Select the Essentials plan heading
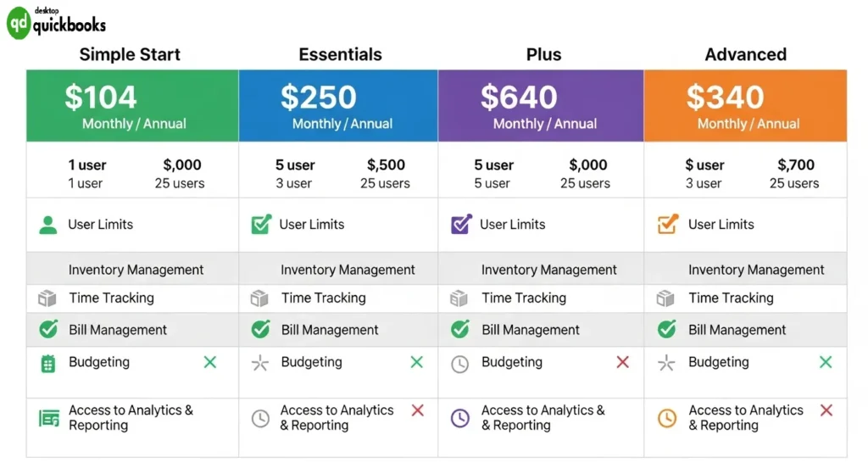 tap(340, 54)
